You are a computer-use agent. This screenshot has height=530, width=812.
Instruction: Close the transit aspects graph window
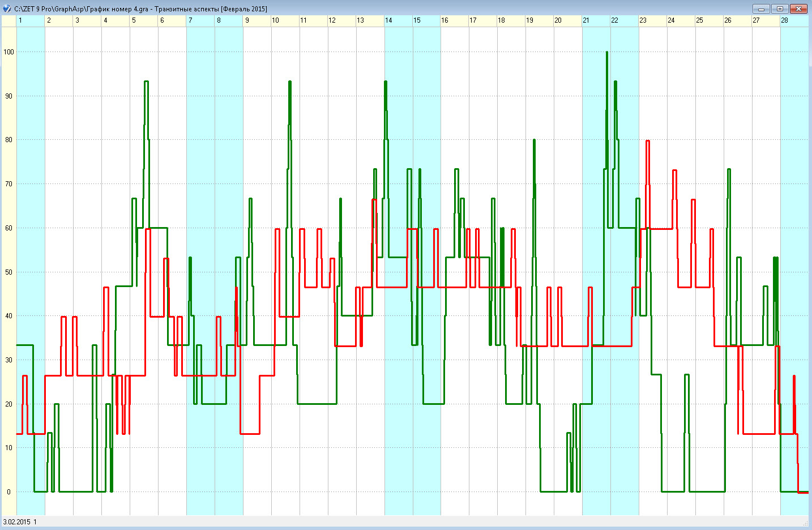click(x=799, y=8)
